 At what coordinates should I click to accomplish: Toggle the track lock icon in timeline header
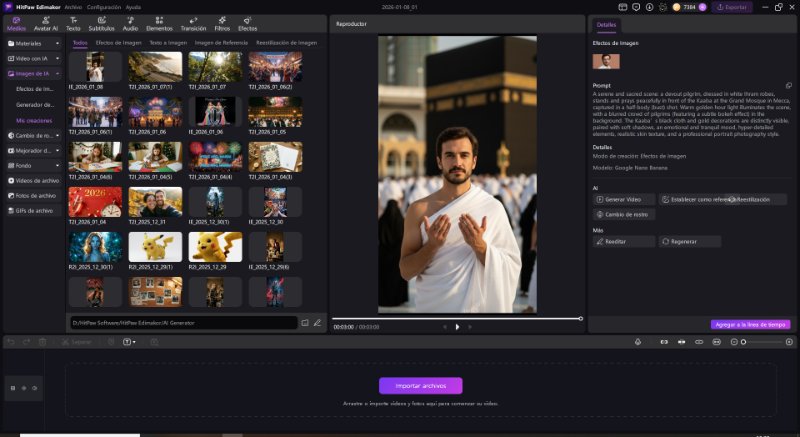(13, 388)
